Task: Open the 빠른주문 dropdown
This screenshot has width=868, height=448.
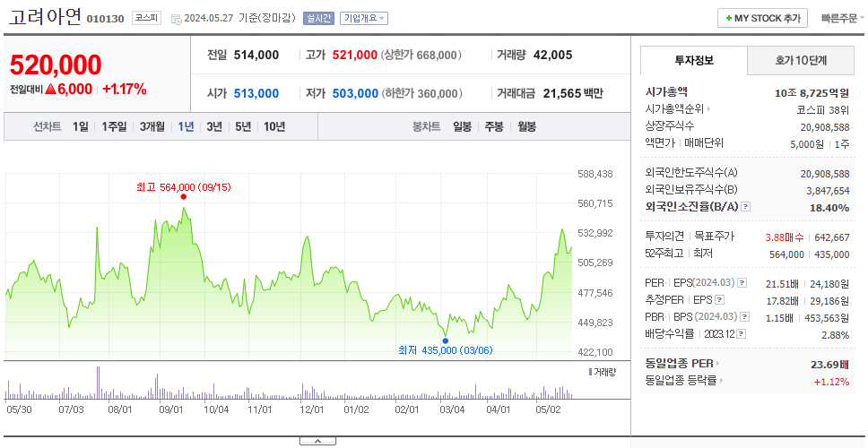Action: tap(843, 18)
